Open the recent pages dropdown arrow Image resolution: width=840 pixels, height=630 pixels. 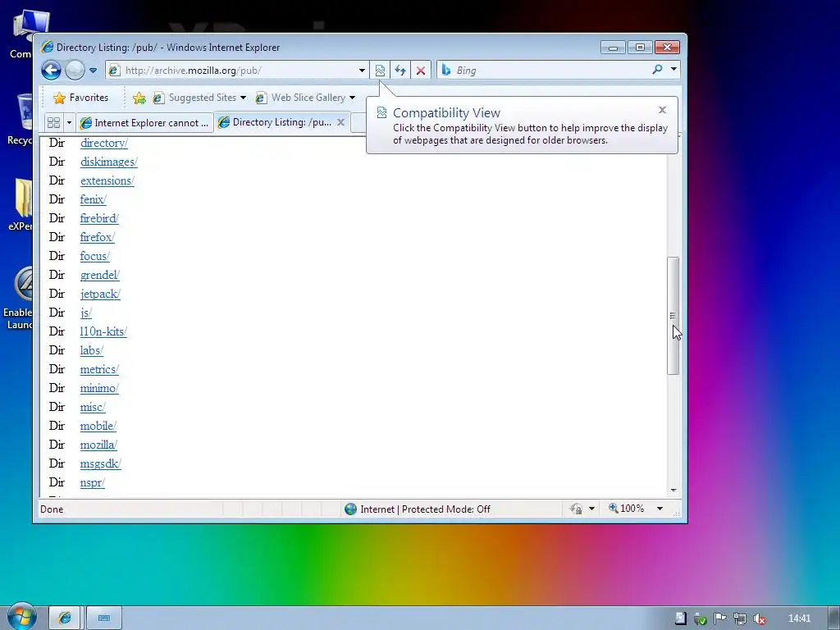(93, 71)
